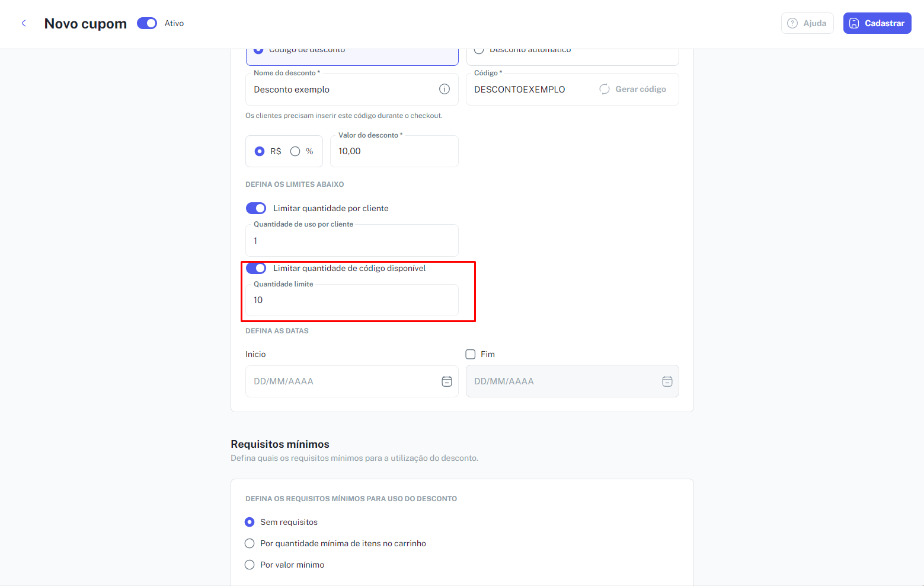Toggle Limitar quantidade por cliente switch
Image resolution: width=924 pixels, height=586 pixels.
(x=256, y=208)
